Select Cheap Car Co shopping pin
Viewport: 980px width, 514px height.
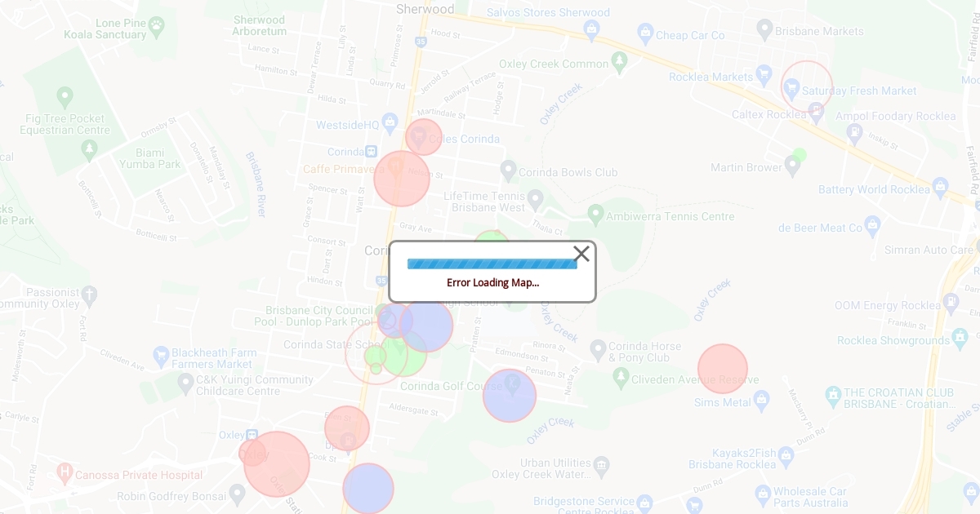[645, 33]
